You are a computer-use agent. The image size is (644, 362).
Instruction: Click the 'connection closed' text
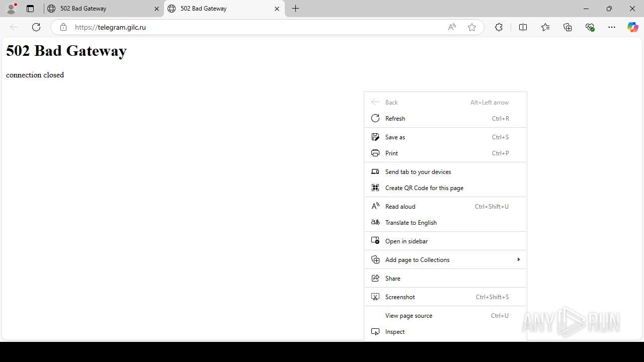[x=35, y=75]
